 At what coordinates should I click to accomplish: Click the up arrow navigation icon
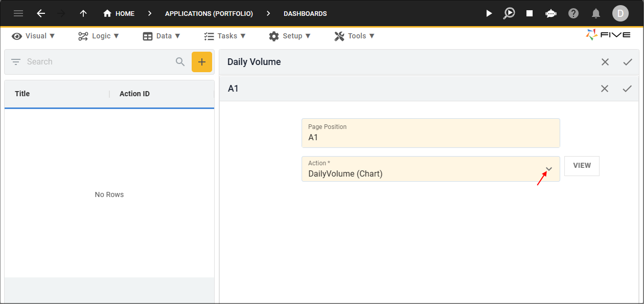(x=83, y=13)
